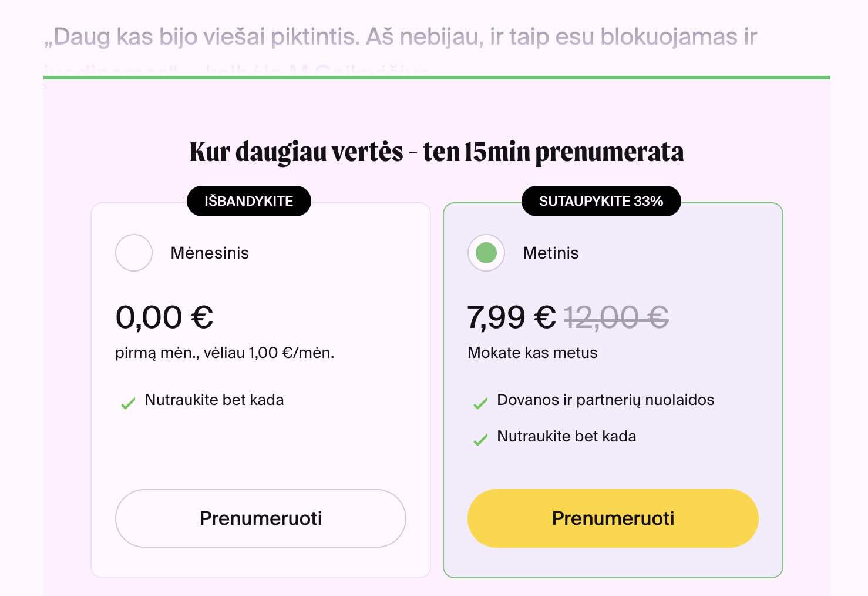Image resolution: width=868 pixels, height=596 pixels.
Task: Click the Mokate kas metus text
Action: click(533, 353)
